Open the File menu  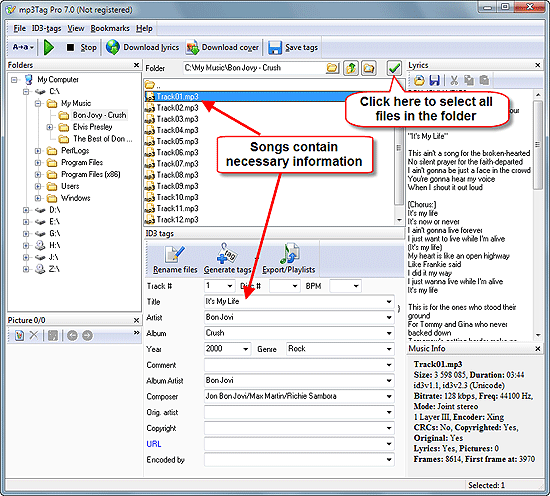pyautogui.click(x=20, y=28)
